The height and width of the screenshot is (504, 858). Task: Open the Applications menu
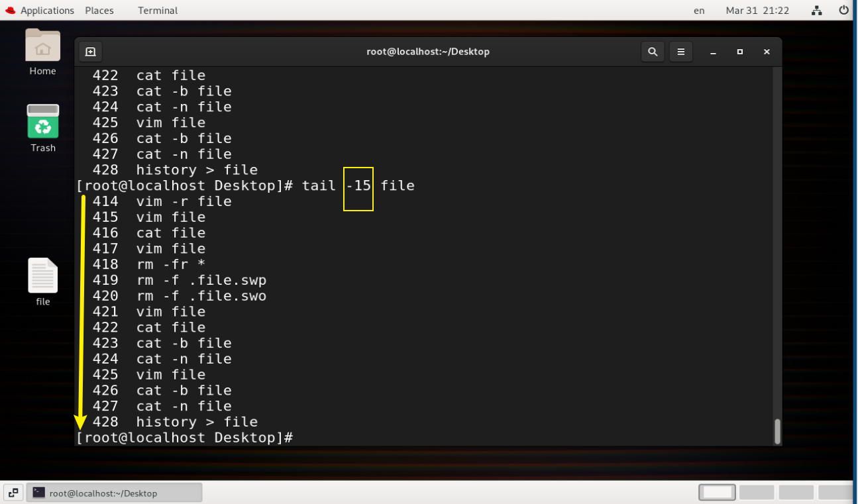47,11
